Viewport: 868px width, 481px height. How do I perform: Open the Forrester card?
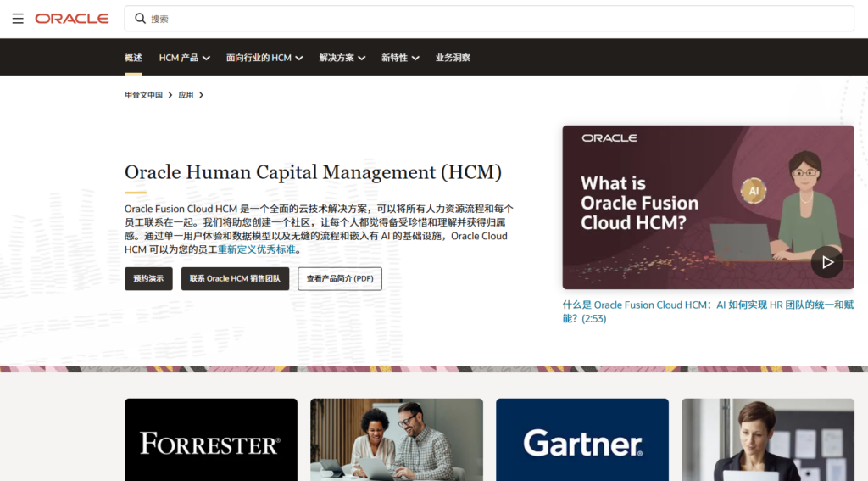(211, 440)
